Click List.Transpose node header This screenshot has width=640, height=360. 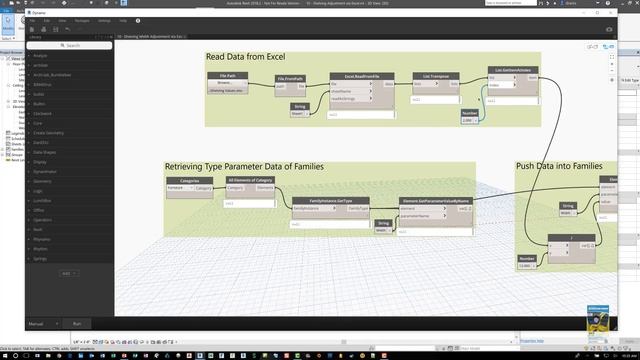point(436,76)
